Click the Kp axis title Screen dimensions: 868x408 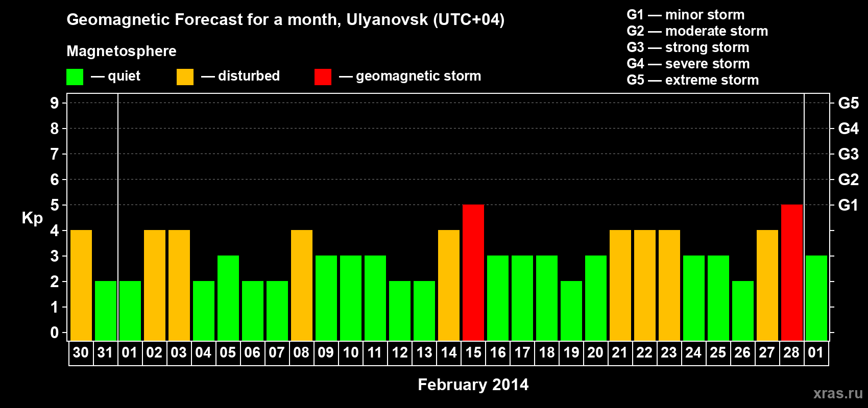point(32,218)
